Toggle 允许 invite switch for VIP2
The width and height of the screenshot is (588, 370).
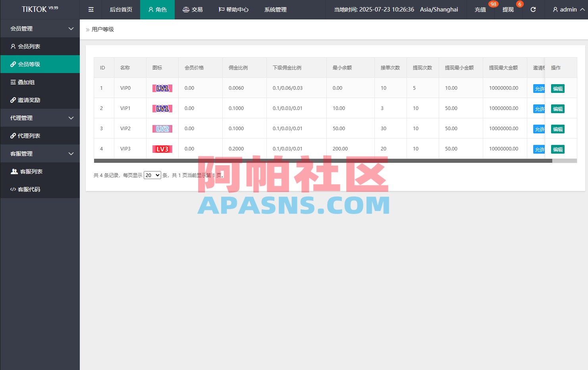pyautogui.click(x=539, y=129)
